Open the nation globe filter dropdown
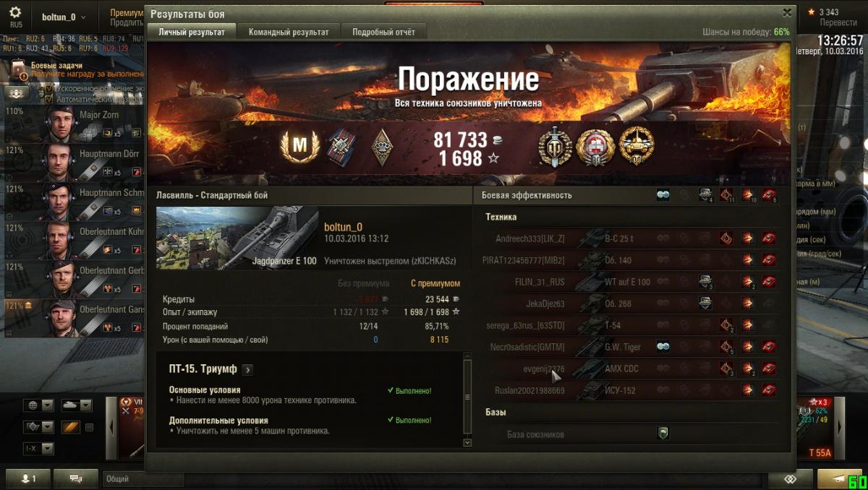 pyautogui.click(x=38, y=405)
